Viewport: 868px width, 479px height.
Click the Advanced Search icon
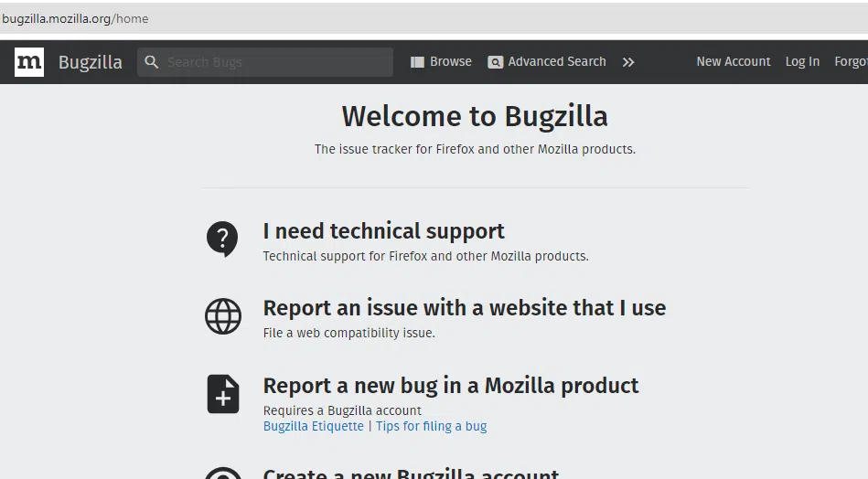click(496, 62)
